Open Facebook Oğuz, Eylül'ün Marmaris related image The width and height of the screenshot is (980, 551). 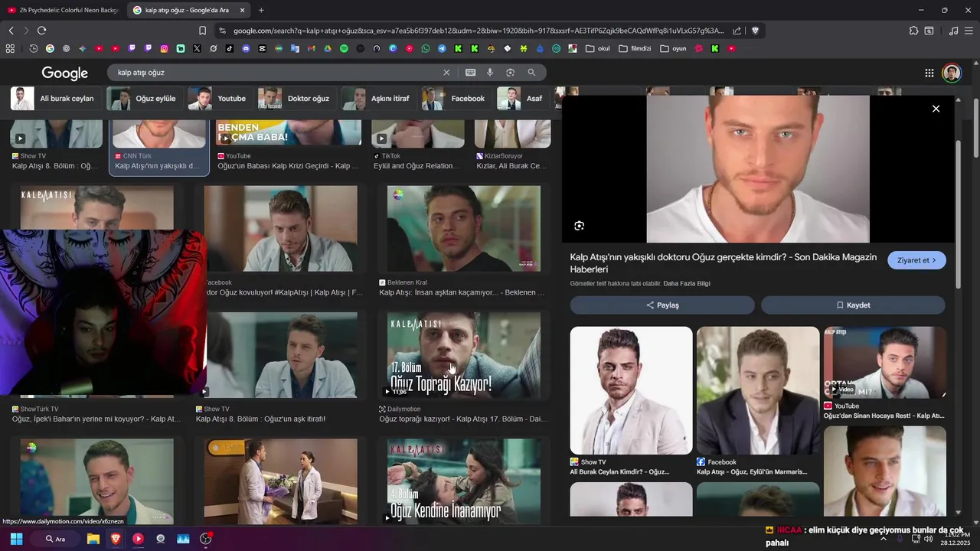tap(758, 390)
